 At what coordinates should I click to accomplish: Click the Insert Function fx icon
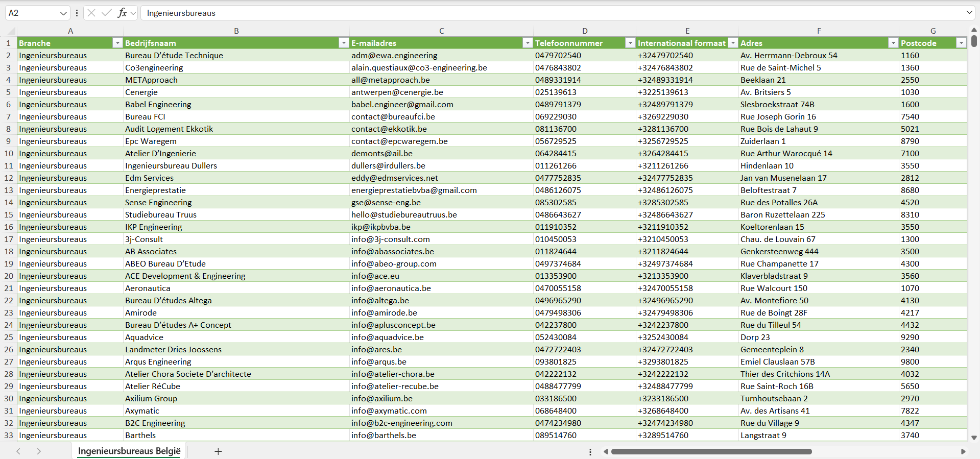(122, 13)
